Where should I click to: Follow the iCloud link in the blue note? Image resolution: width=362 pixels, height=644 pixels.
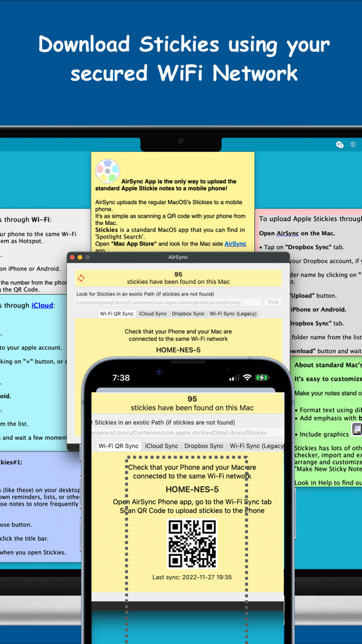(42, 305)
